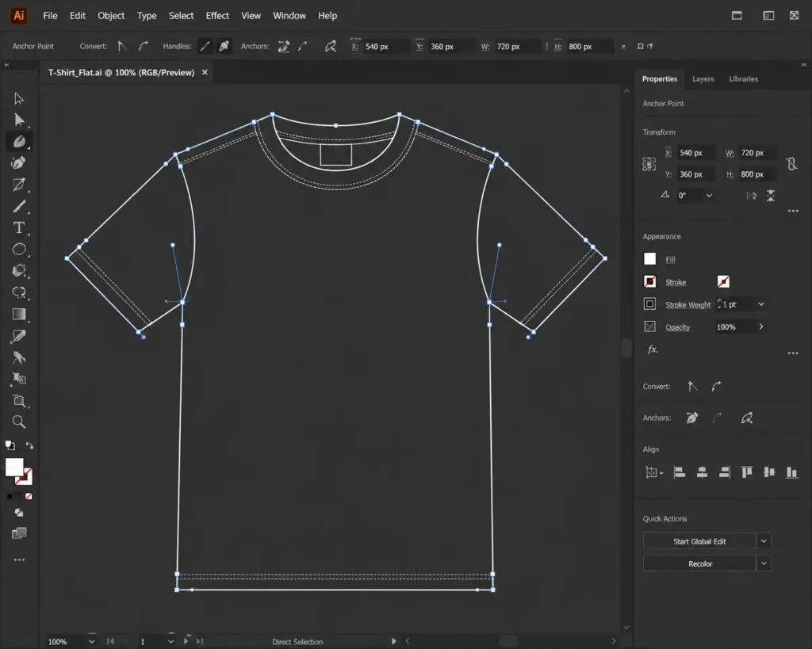
Task: Convert anchor to corner in control bar
Action: (x=121, y=46)
